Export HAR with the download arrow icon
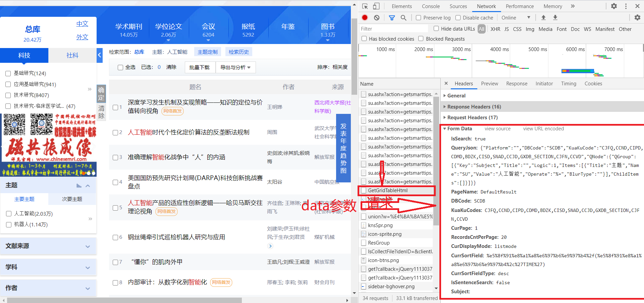This screenshot has height=303, width=644. [x=555, y=17]
